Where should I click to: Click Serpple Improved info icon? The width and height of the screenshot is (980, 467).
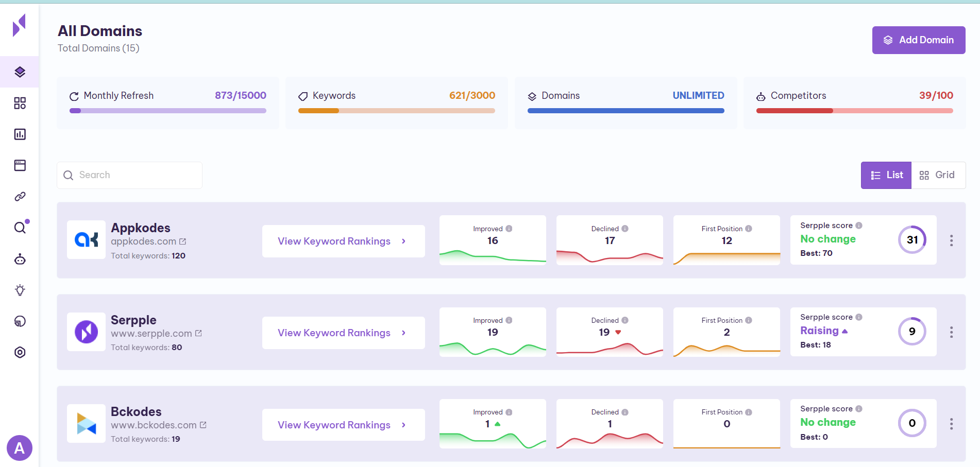tap(509, 320)
